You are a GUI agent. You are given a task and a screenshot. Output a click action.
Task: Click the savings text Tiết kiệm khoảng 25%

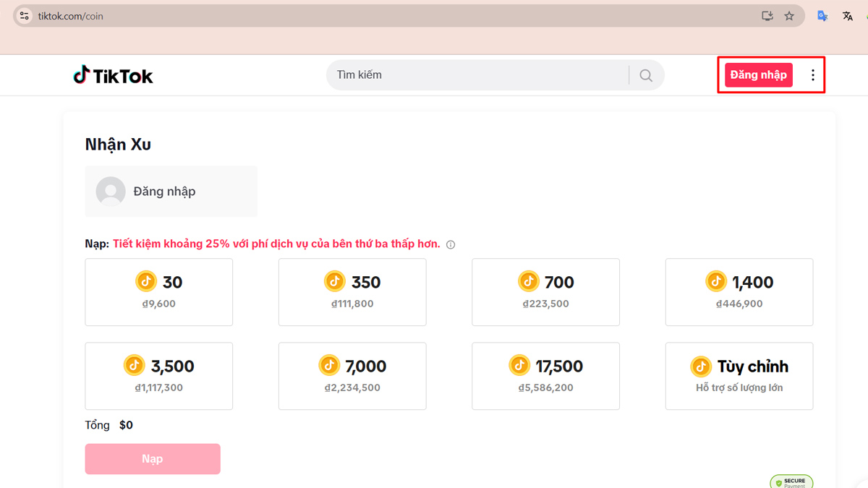(x=276, y=244)
